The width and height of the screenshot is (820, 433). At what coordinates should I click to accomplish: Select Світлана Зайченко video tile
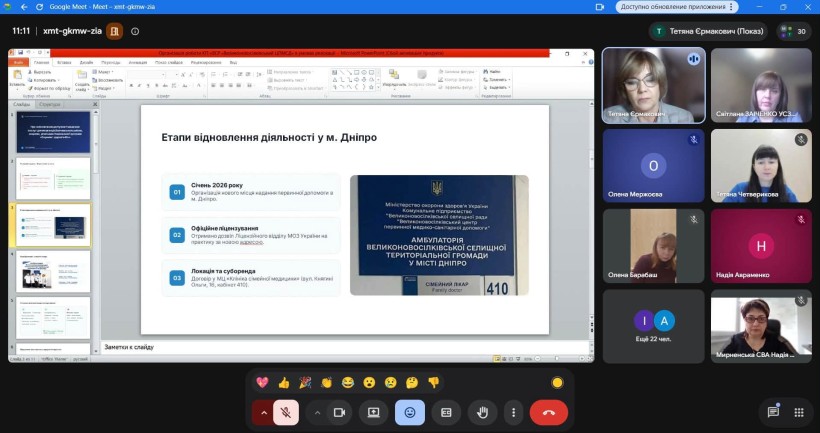click(x=761, y=85)
